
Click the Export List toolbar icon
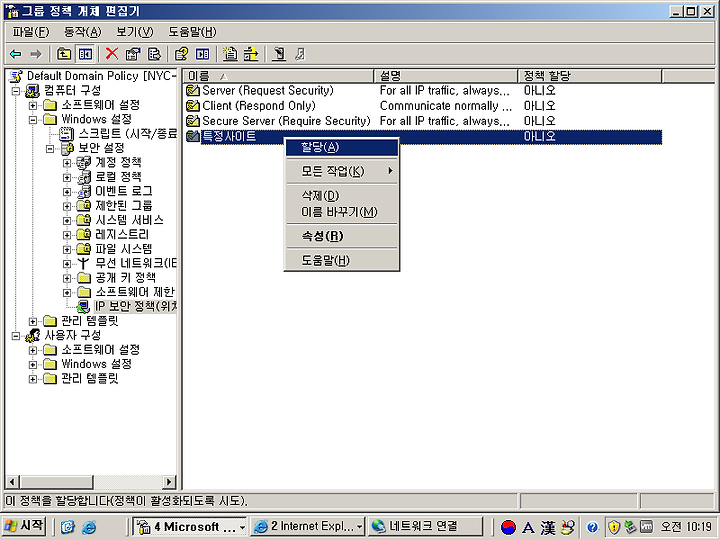pyautogui.click(x=154, y=54)
